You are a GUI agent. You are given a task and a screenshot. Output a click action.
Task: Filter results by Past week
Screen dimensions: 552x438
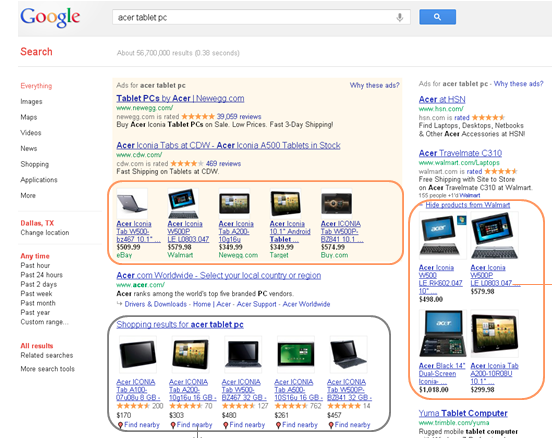pyautogui.click(x=36, y=294)
